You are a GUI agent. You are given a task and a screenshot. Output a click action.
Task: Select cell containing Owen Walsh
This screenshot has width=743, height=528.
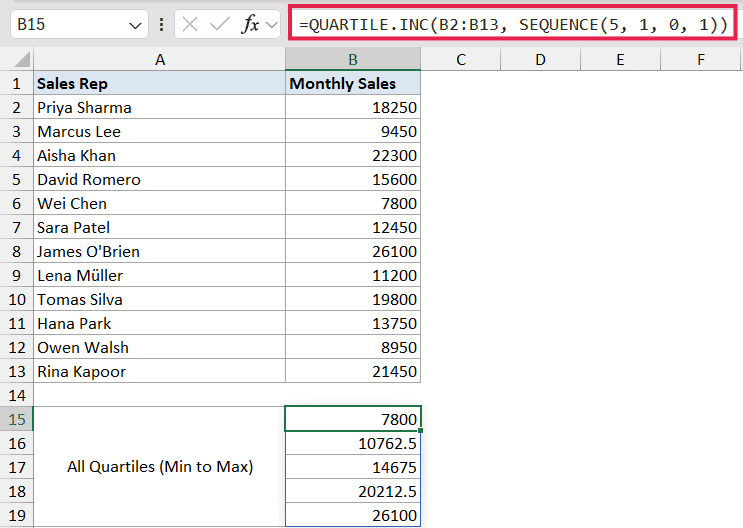(x=160, y=347)
